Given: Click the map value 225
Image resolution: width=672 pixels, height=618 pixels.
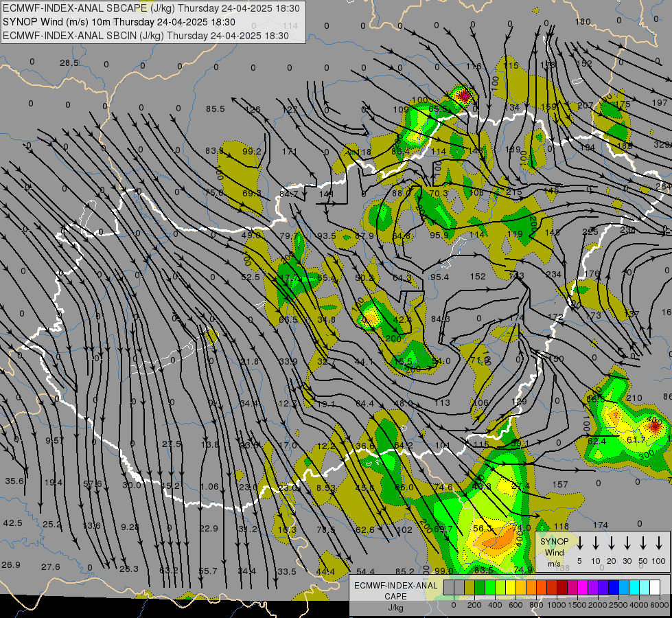Looking at the screenshot, I should pos(590,232).
